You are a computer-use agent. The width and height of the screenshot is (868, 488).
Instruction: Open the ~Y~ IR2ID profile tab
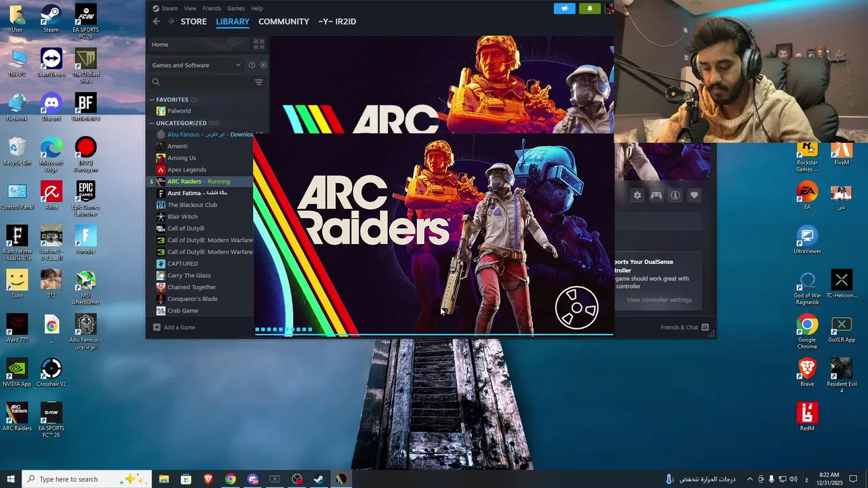click(337, 22)
